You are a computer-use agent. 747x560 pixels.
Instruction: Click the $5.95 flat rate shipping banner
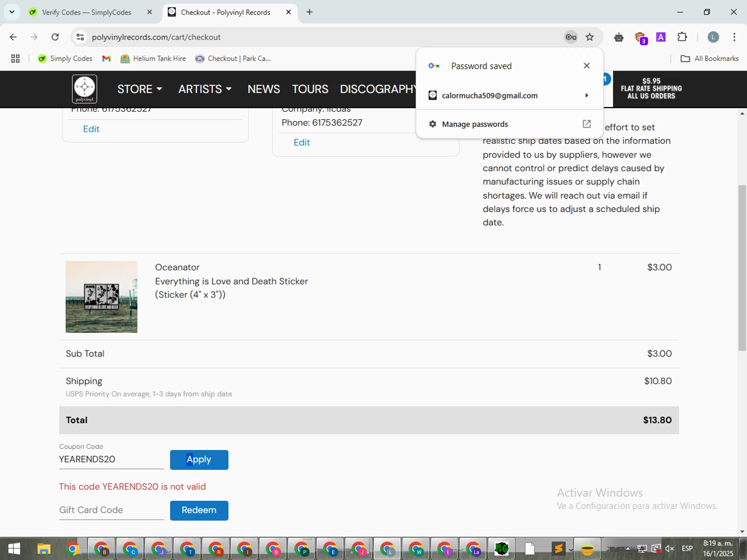[x=651, y=89]
